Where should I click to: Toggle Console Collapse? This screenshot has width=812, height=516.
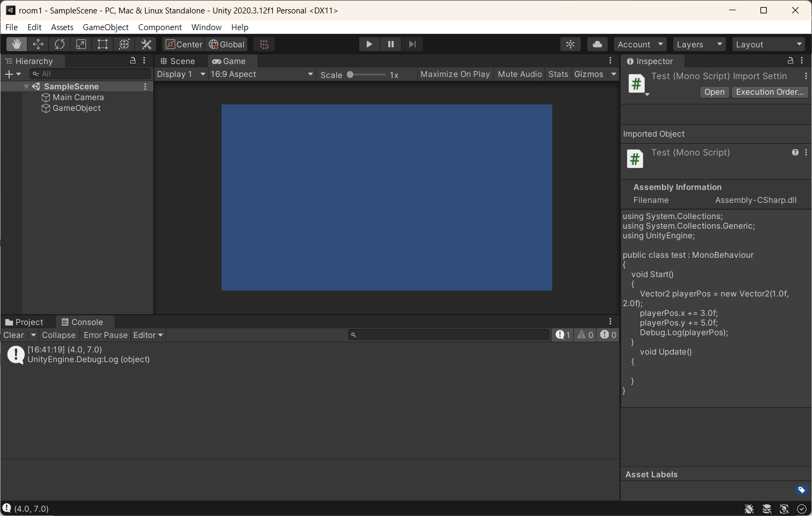tap(59, 335)
